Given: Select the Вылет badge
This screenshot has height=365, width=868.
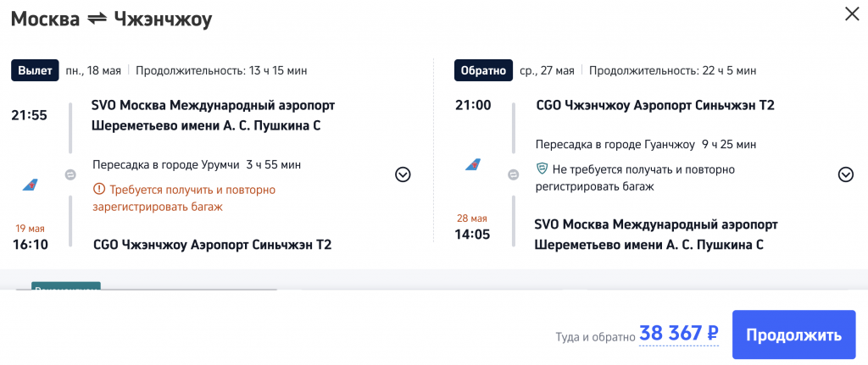Looking at the screenshot, I should tap(35, 70).
